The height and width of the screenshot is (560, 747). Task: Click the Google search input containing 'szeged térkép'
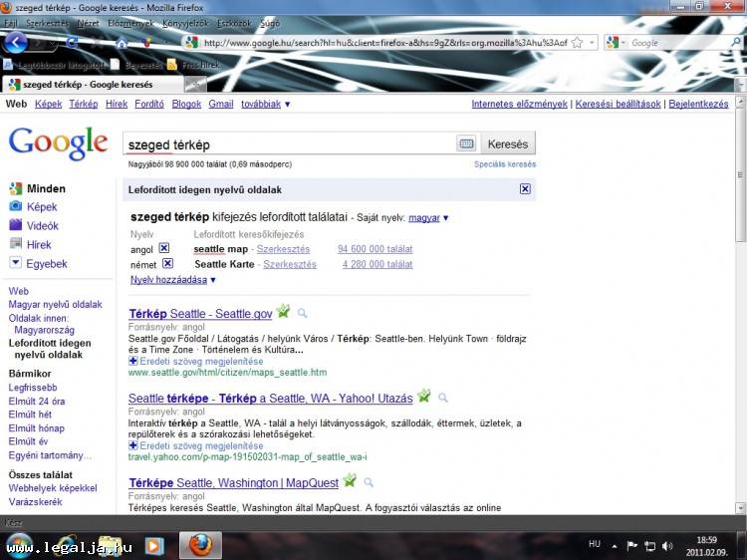289,144
